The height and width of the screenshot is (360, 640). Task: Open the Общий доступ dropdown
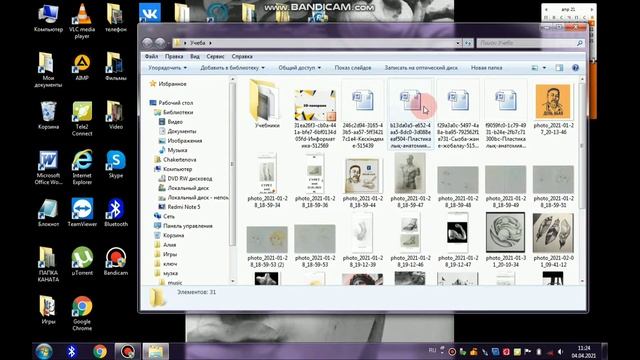click(300, 68)
